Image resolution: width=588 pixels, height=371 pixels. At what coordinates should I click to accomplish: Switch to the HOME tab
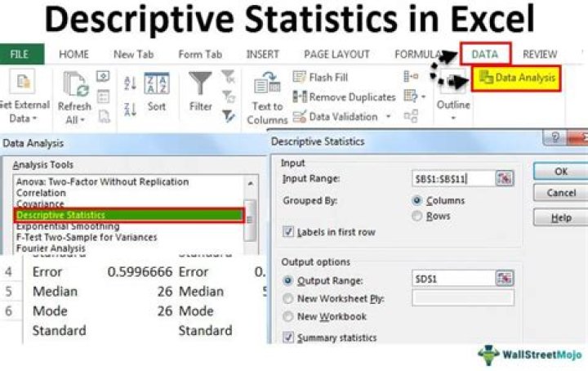click(73, 55)
